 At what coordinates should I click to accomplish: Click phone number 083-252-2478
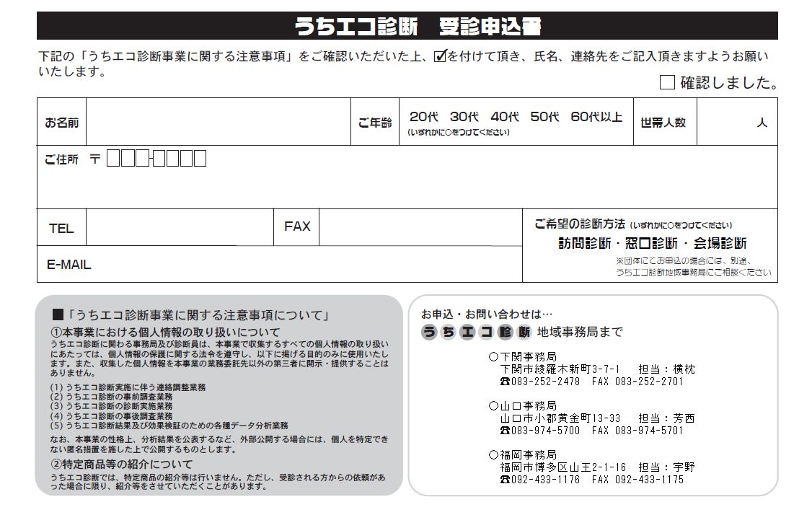545,382
